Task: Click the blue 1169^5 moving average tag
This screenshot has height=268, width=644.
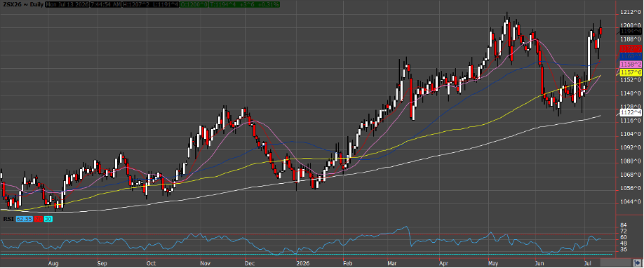Action: [x=631, y=56]
